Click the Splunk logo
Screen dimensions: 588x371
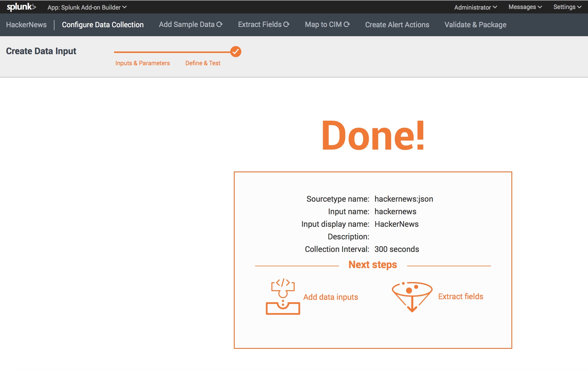pyautogui.click(x=21, y=7)
